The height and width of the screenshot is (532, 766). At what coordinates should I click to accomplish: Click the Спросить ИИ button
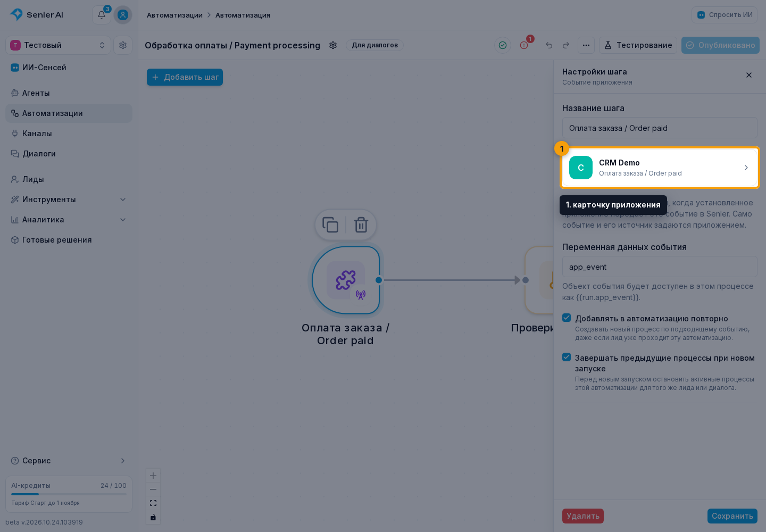[x=725, y=15]
